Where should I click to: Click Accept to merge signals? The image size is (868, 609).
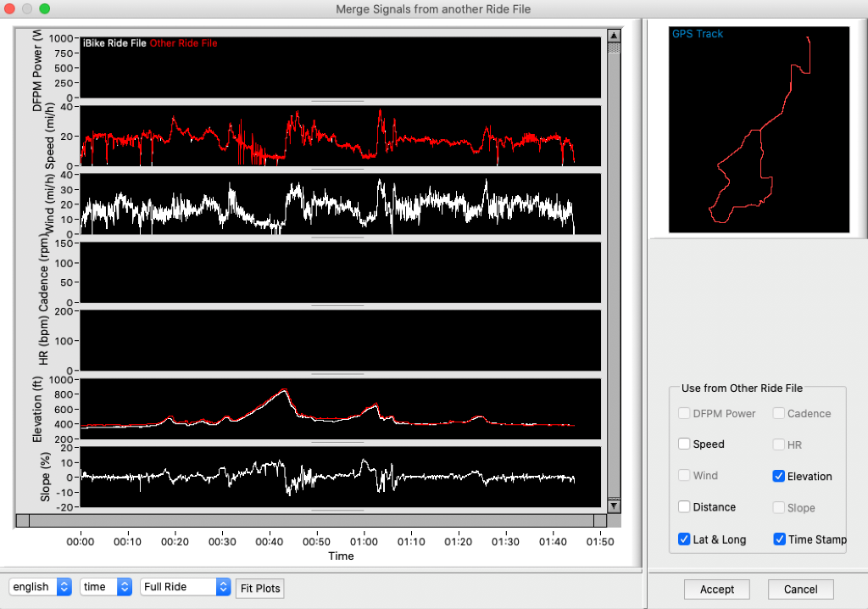coord(717,589)
